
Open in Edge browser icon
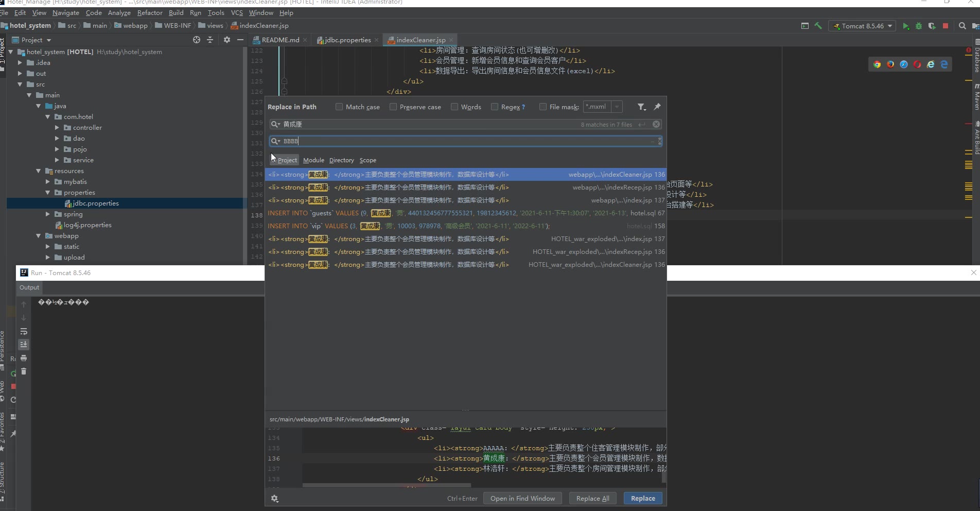(x=944, y=64)
